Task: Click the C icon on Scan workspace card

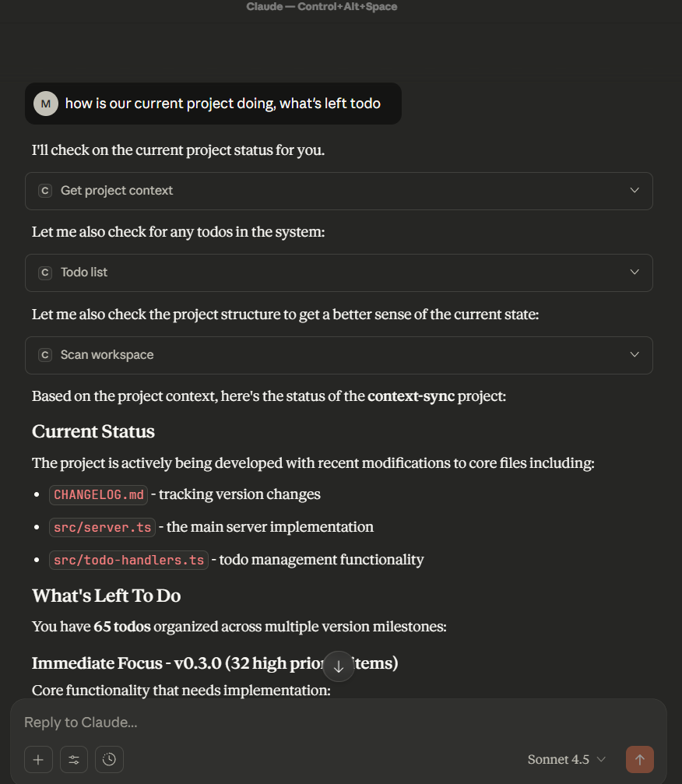Action: [x=45, y=354]
